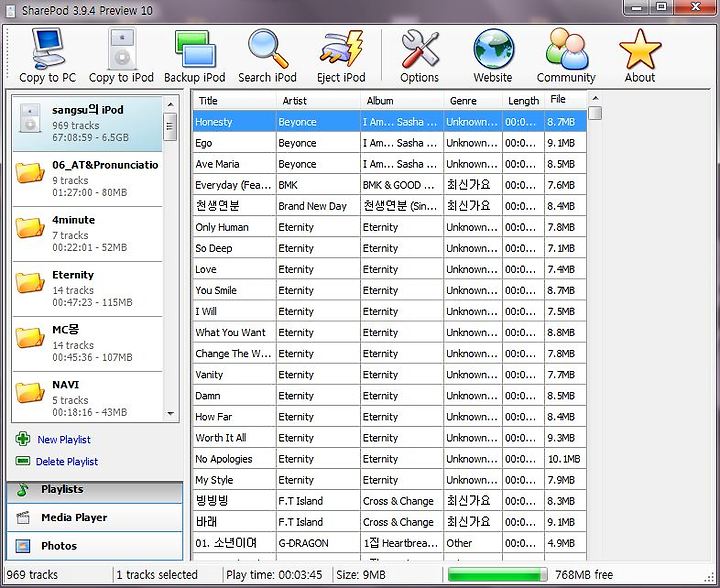Select the track titled Honesty
The image size is (720, 588).
click(390, 122)
